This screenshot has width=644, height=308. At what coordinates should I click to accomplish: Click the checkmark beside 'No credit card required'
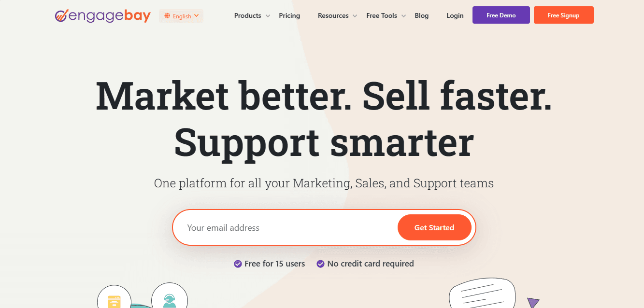coord(320,264)
